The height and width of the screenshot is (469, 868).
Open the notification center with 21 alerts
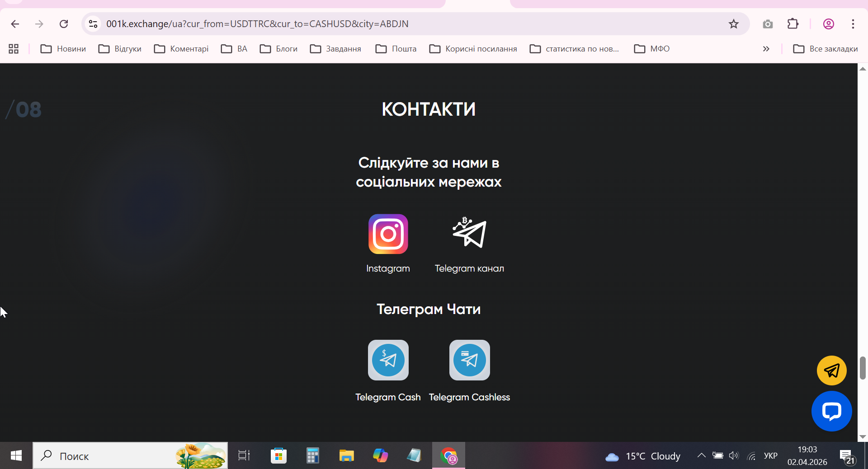847,456
